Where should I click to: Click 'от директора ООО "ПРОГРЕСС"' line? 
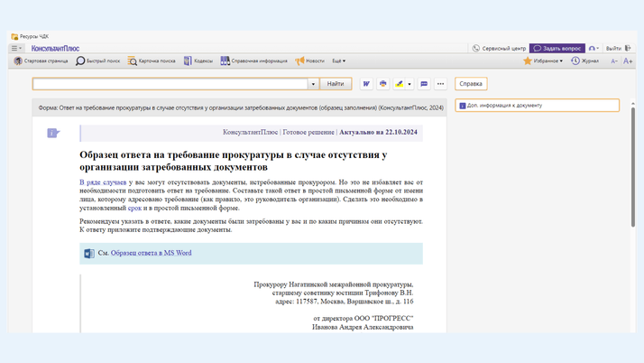[363, 318]
